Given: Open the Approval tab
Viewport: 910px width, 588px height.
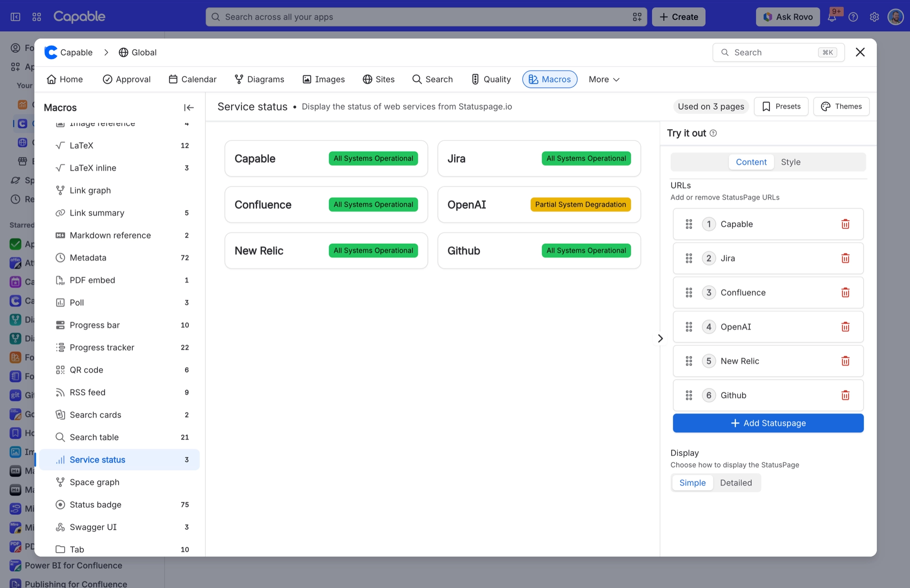Looking at the screenshot, I should click(126, 79).
